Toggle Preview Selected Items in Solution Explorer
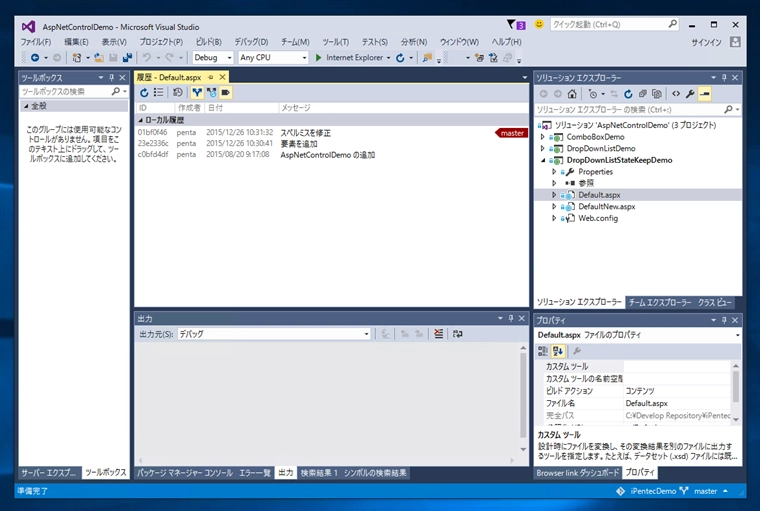Screen dimensions: 760x511 point(705,94)
